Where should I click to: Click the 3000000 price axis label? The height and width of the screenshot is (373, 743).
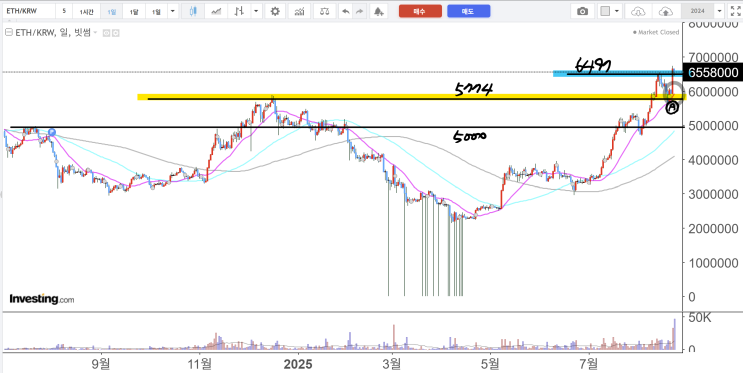click(713, 194)
